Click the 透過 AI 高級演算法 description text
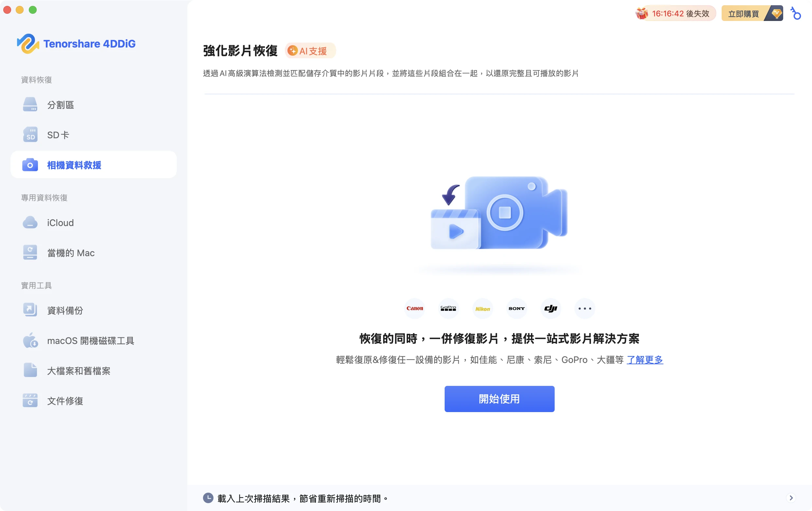This screenshot has width=812, height=511. click(391, 73)
